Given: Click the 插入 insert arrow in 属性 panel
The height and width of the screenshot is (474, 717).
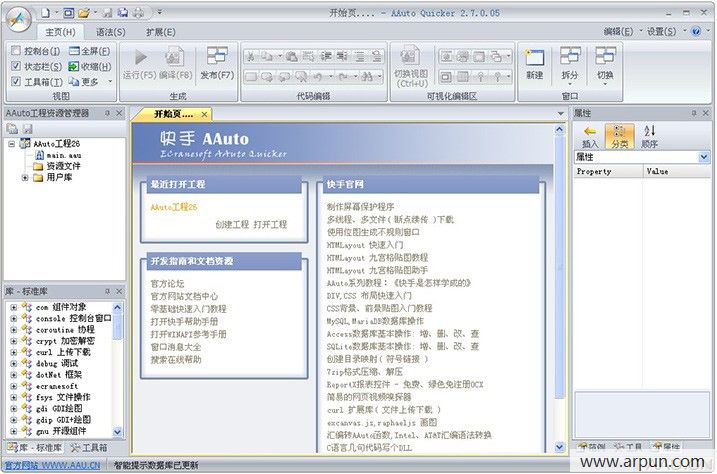Looking at the screenshot, I should click(x=590, y=136).
